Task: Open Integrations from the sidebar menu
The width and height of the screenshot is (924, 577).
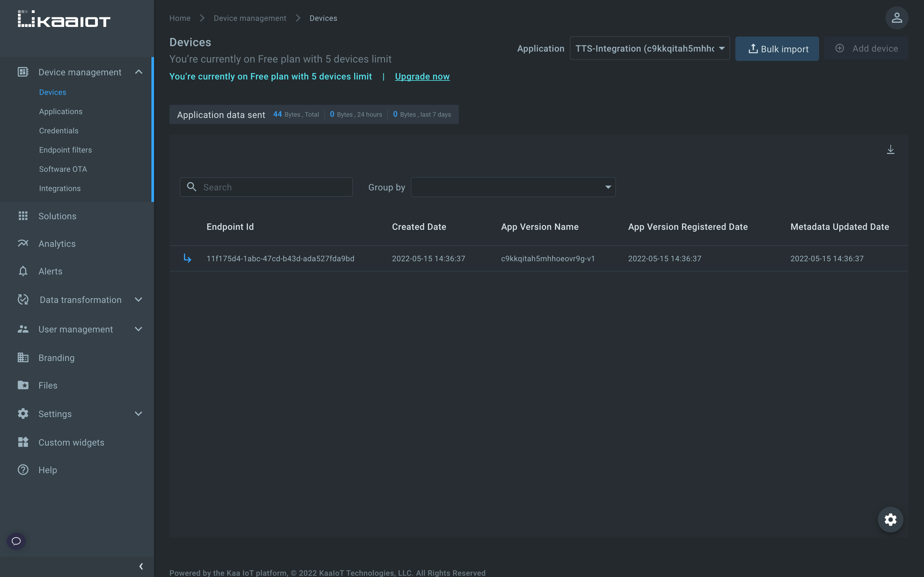Action: coord(60,188)
